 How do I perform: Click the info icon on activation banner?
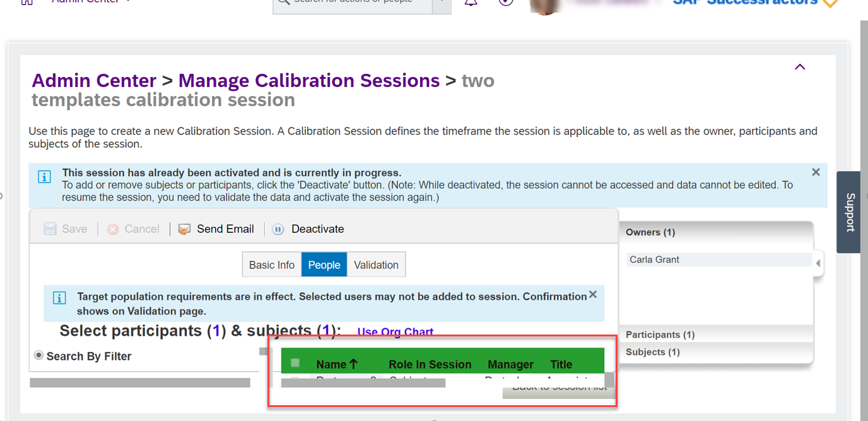(44, 177)
